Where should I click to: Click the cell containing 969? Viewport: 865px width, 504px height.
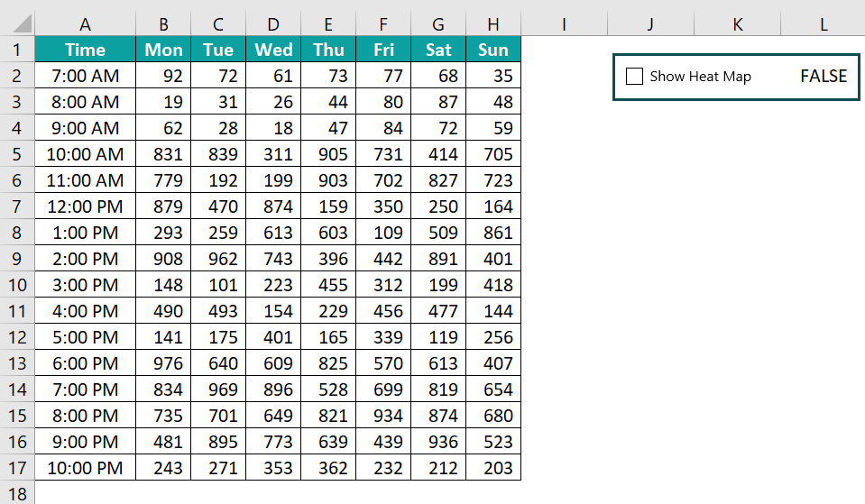coord(218,389)
